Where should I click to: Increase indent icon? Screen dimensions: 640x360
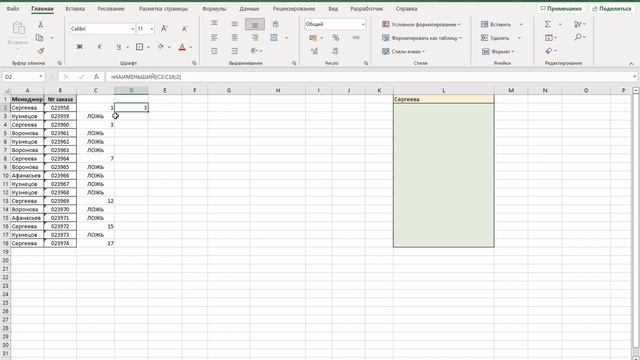coord(235,51)
